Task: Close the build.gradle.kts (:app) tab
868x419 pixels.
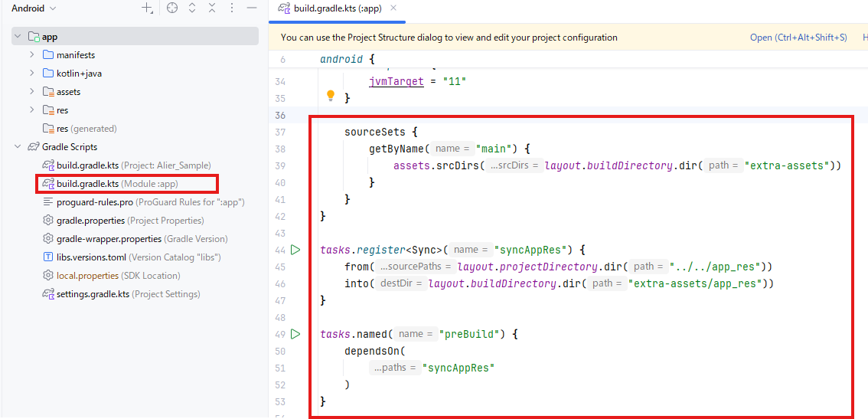Action: [x=393, y=8]
